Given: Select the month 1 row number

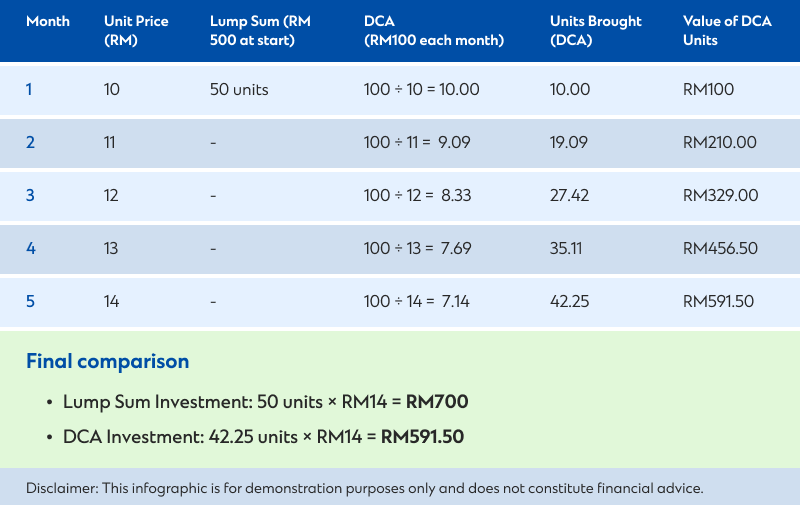Looking at the screenshot, I should tap(29, 89).
